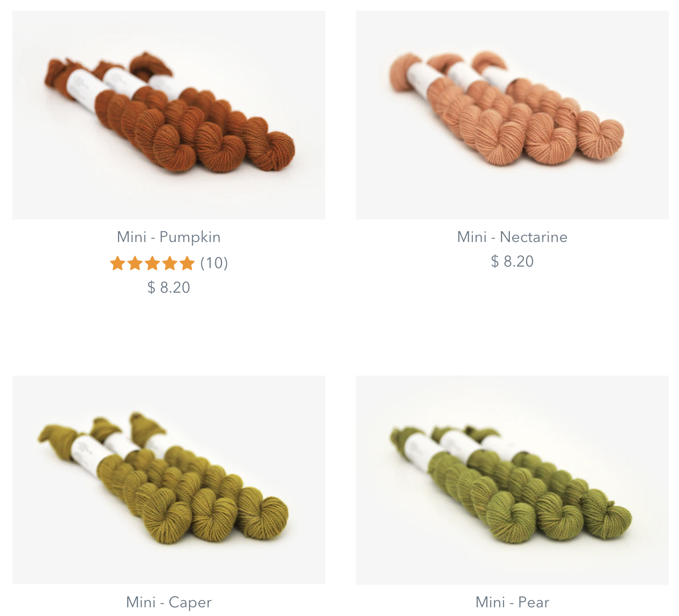The image size is (679, 616).
Task: Click the $ 8.20 price under Pumpkin
Action: 169,288
